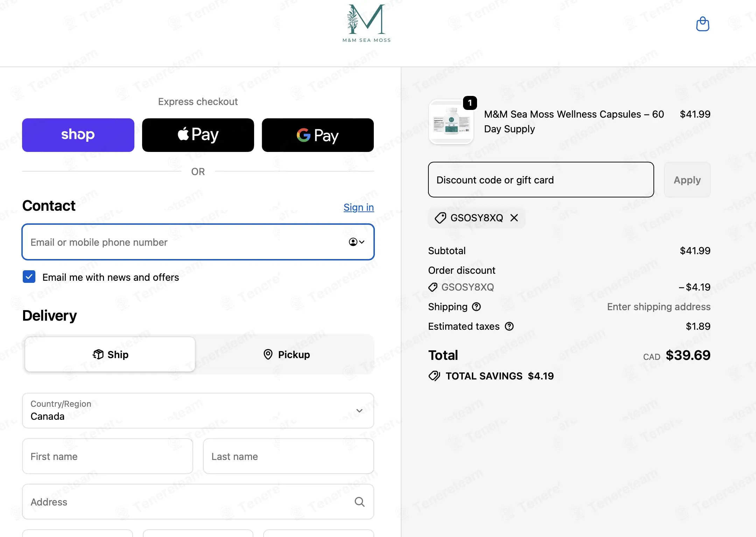Screen dimensions: 756x537
Task: Show Estimated taxes help info icon
Action: tap(509, 326)
